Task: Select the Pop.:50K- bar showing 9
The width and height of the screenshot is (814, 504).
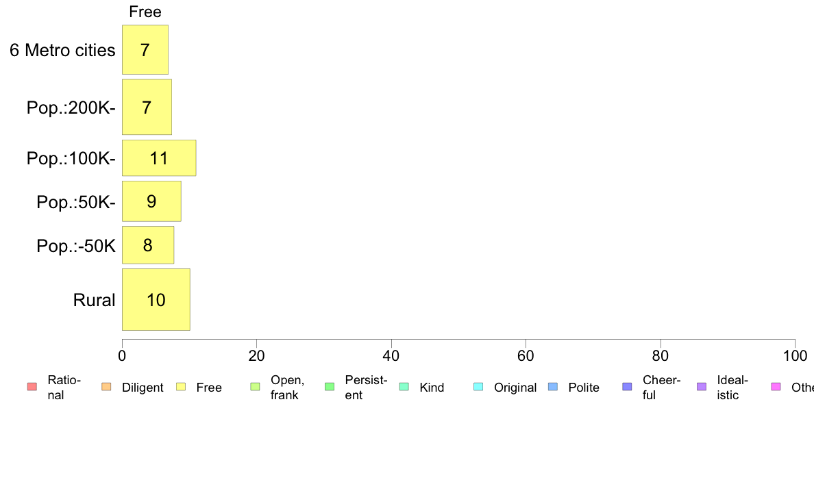Action: point(151,201)
